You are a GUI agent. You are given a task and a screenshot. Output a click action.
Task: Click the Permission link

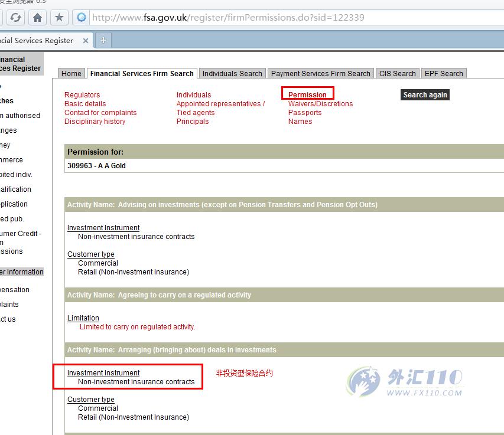307,94
